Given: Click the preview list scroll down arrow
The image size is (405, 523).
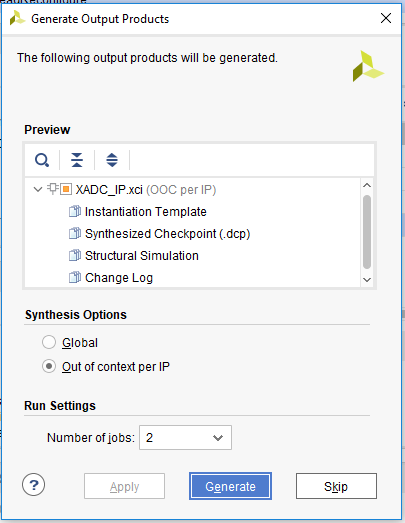Looking at the screenshot, I should point(367,280).
